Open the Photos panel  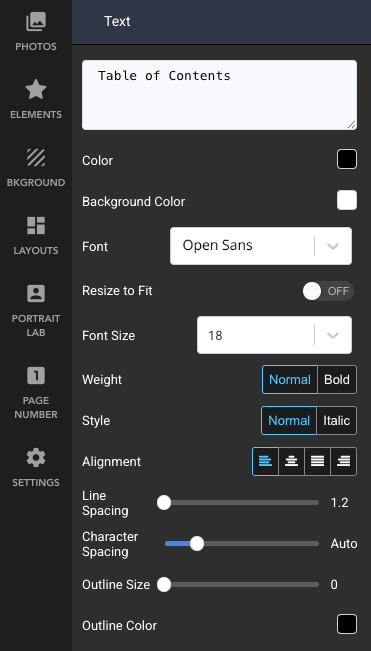[x=36, y=32]
